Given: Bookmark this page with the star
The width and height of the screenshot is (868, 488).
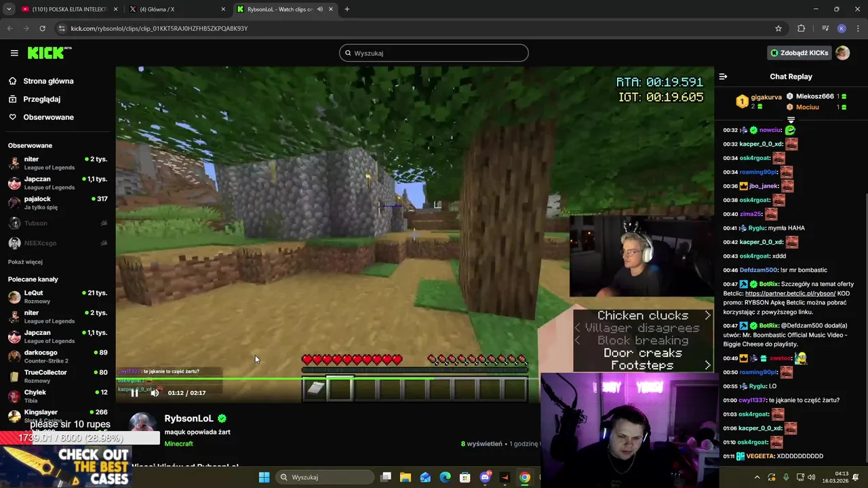Looking at the screenshot, I should tap(778, 28).
